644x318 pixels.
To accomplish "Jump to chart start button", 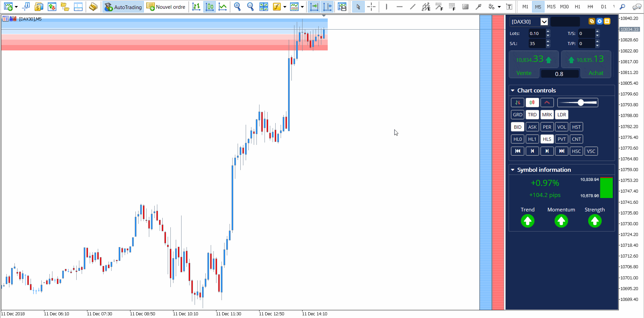I will pos(518,151).
